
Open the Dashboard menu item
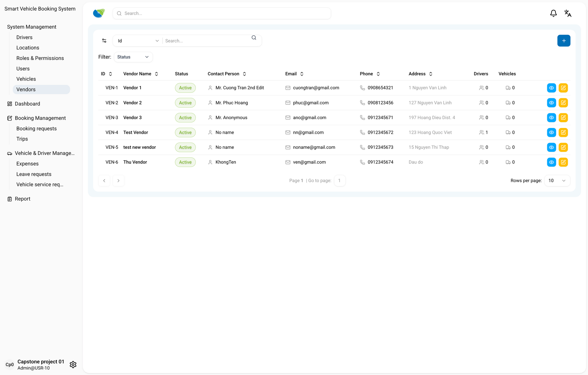coord(27,104)
